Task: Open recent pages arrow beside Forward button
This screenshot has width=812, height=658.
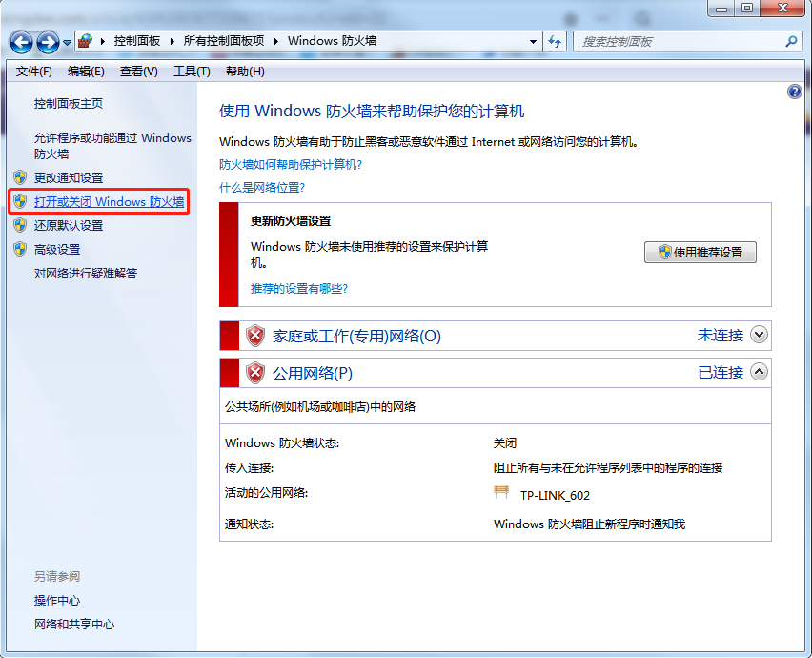Action: click(67, 43)
